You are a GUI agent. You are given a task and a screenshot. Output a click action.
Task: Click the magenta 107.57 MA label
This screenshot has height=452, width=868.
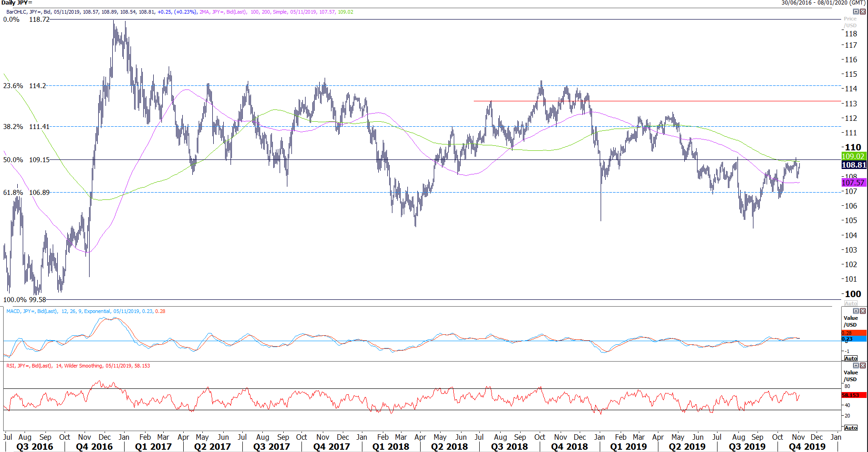(853, 183)
